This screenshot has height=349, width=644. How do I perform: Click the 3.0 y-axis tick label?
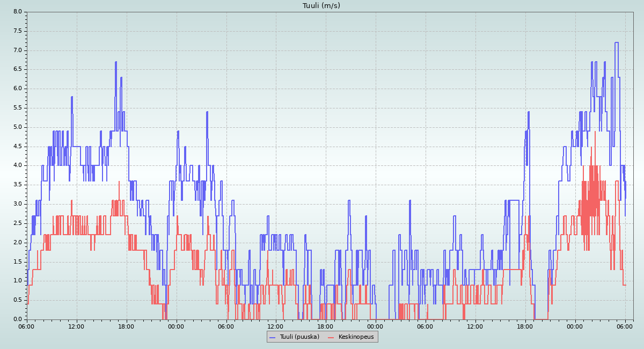pyautogui.click(x=17, y=204)
